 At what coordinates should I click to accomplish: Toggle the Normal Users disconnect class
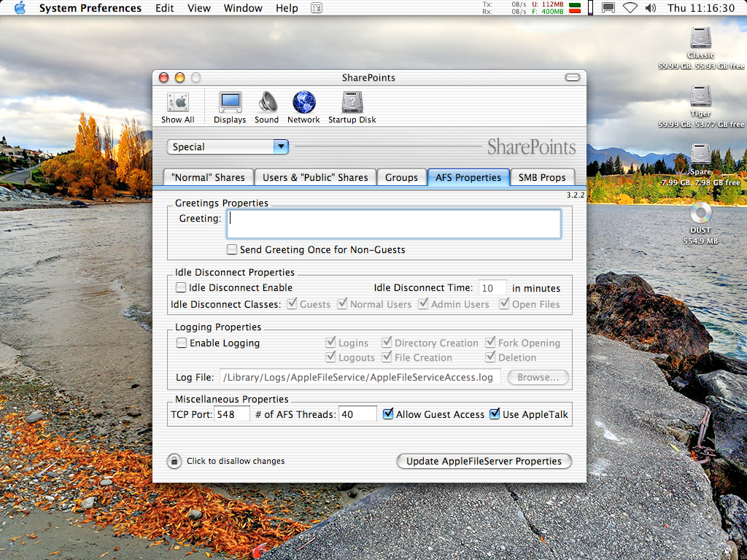[343, 304]
